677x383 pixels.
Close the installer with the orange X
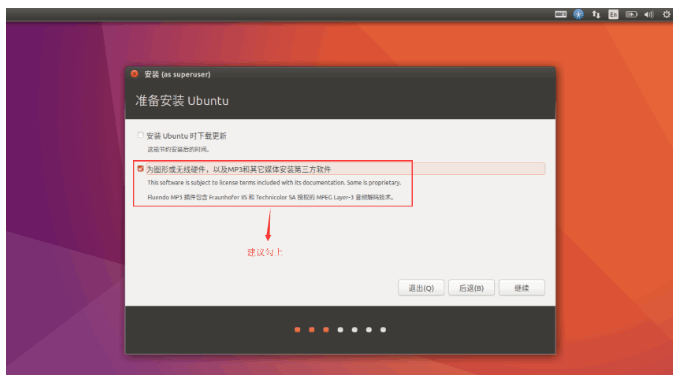(x=134, y=74)
